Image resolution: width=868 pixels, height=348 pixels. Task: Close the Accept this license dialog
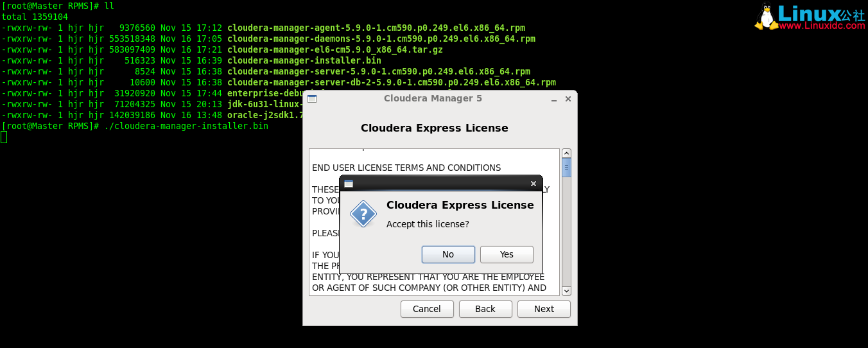coord(533,184)
